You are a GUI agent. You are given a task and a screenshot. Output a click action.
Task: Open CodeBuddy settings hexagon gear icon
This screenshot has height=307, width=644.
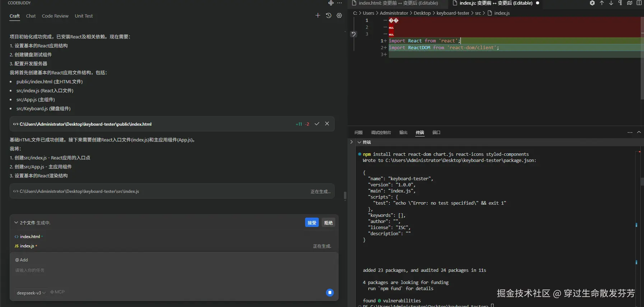pos(339,15)
